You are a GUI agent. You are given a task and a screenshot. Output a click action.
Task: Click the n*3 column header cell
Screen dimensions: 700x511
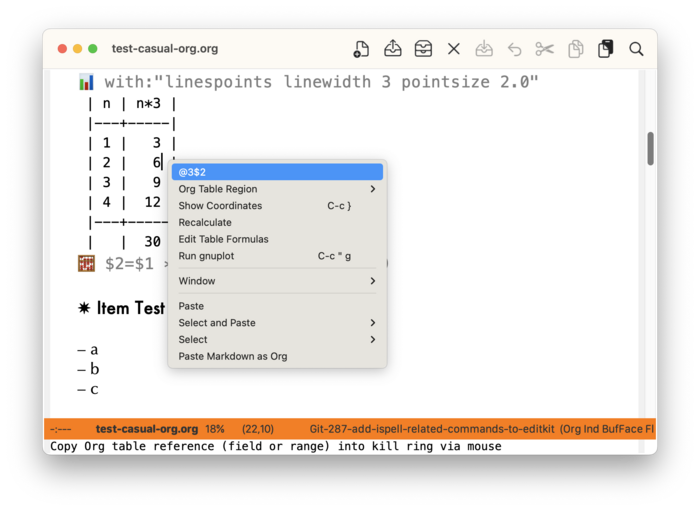[x=148, y=104]
